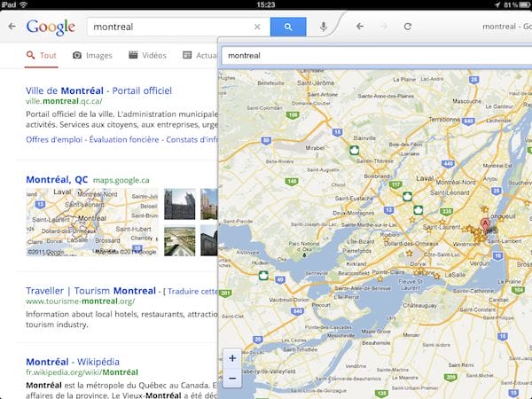
Task: Tap the red A marker on the map
Action: 485,224
